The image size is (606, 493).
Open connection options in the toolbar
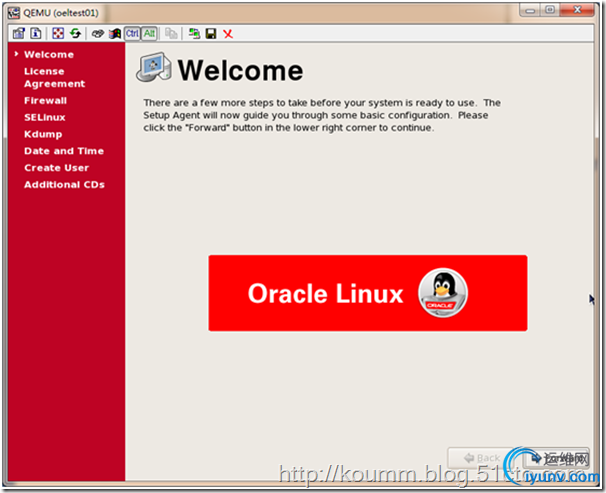[18, 34]
